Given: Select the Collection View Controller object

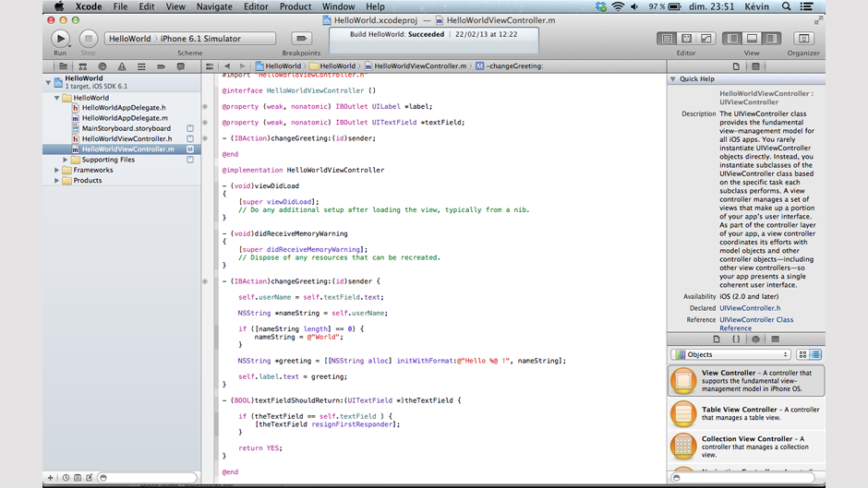Looking at the screenshot, I should coord(746,446).
